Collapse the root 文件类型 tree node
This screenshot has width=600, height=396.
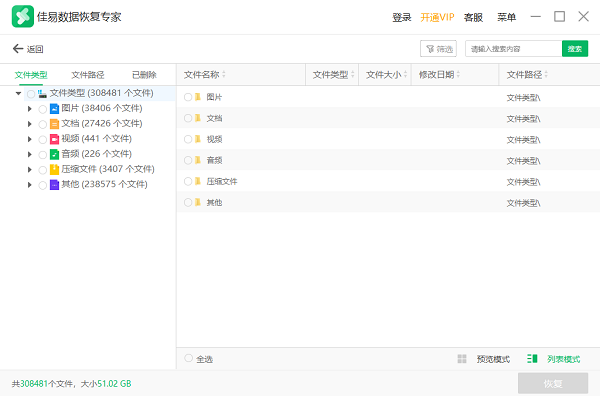pyautogui.click(x=18, y=93)
